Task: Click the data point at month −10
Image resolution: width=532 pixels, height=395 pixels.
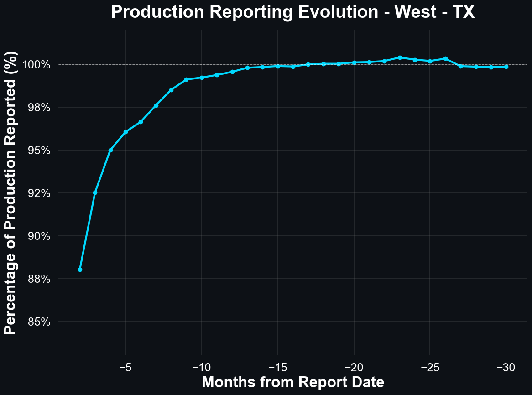Action: click(202, 78)
